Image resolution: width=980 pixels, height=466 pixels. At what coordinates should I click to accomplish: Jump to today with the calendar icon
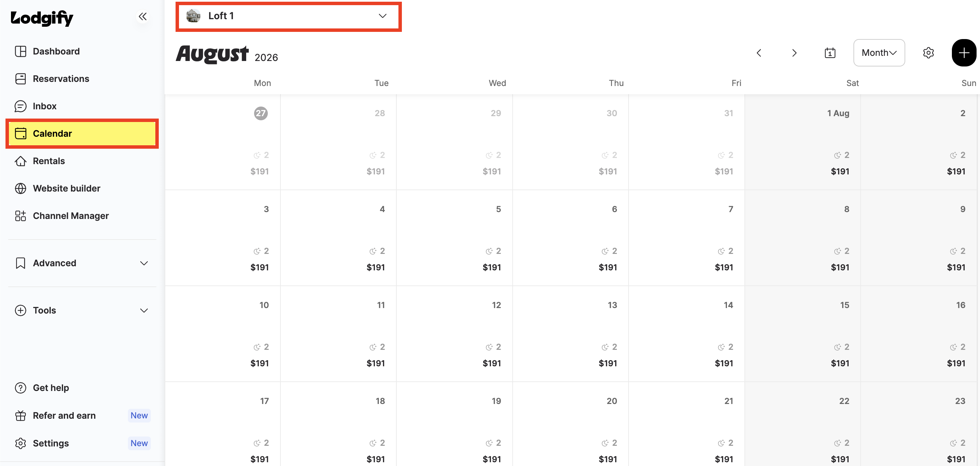[830, 53]
